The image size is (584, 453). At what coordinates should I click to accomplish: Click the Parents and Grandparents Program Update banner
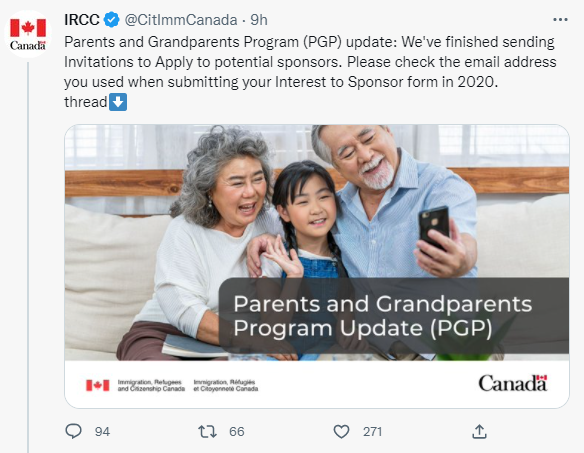click(393, 316)
